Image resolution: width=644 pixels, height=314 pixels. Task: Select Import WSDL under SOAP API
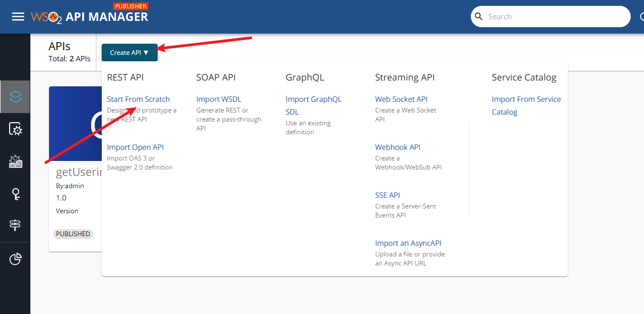219,99
